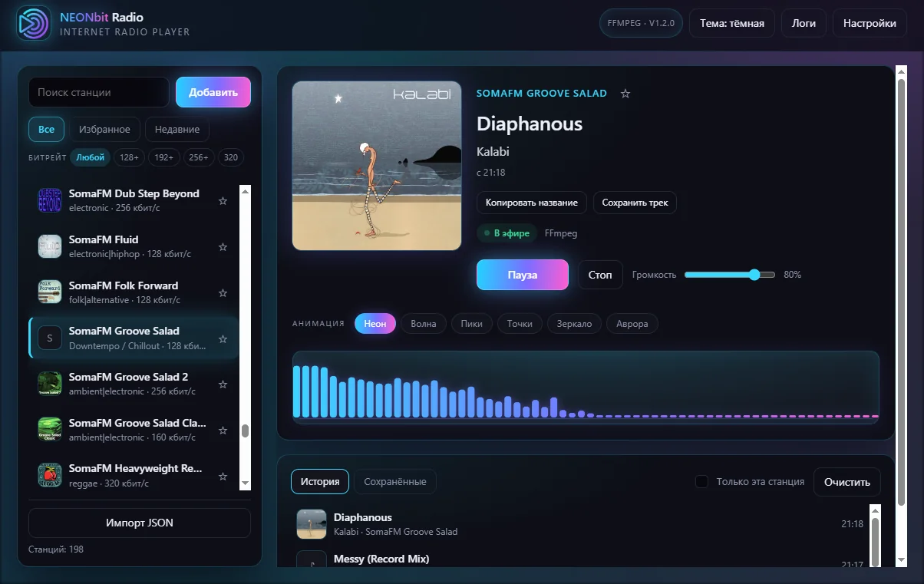The height and width of the screenshot is (584, 924).
Task: Click SomaFM Folk Forward station logo
Action: point(50,292)
